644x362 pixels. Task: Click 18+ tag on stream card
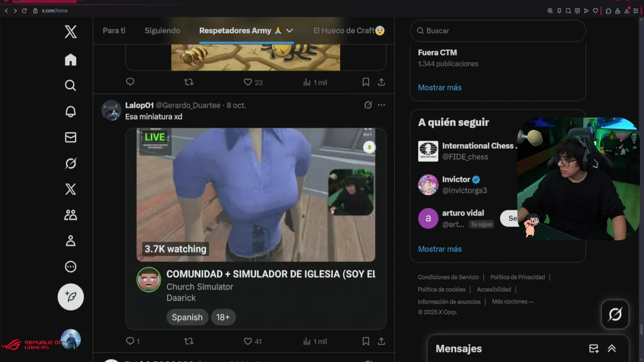click(223, 317)
